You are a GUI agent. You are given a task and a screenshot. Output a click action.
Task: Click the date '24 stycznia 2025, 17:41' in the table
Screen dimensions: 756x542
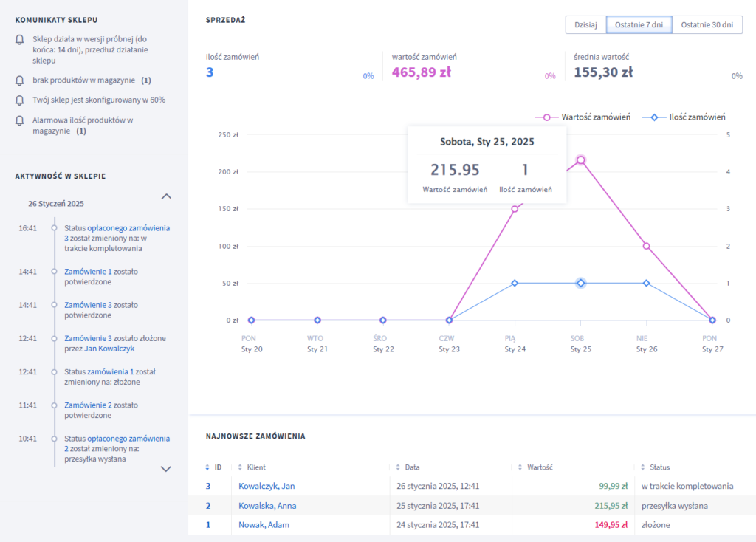(438, 524)
